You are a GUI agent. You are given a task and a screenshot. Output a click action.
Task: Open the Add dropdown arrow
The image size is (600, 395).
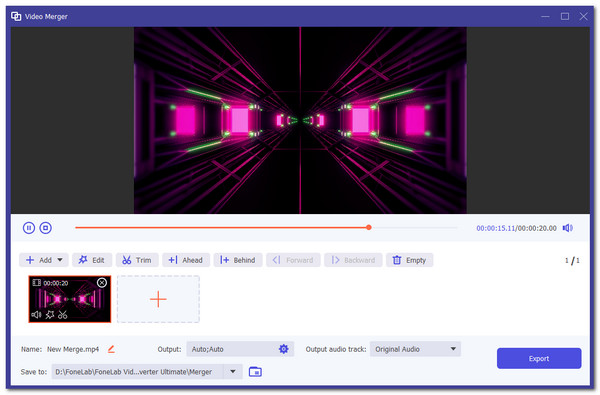pyautogui.click(x=60, y=260)
